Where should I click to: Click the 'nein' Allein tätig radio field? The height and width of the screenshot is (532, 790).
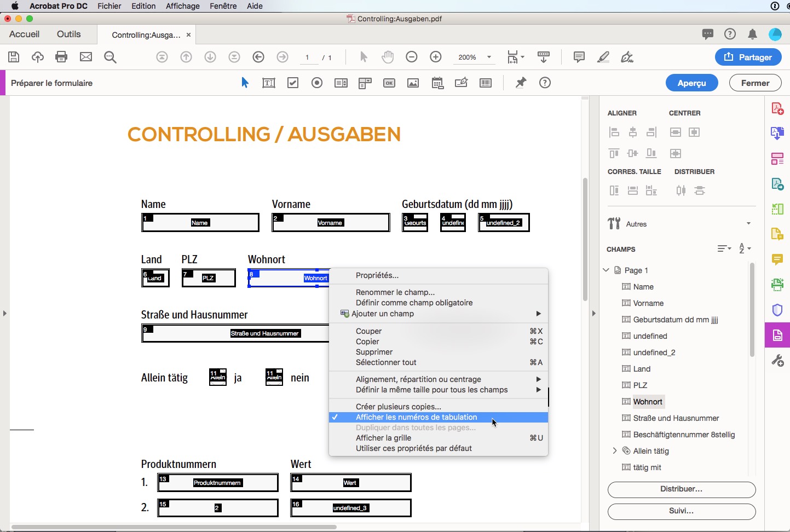pyautogui.click(x=274, y=378)
